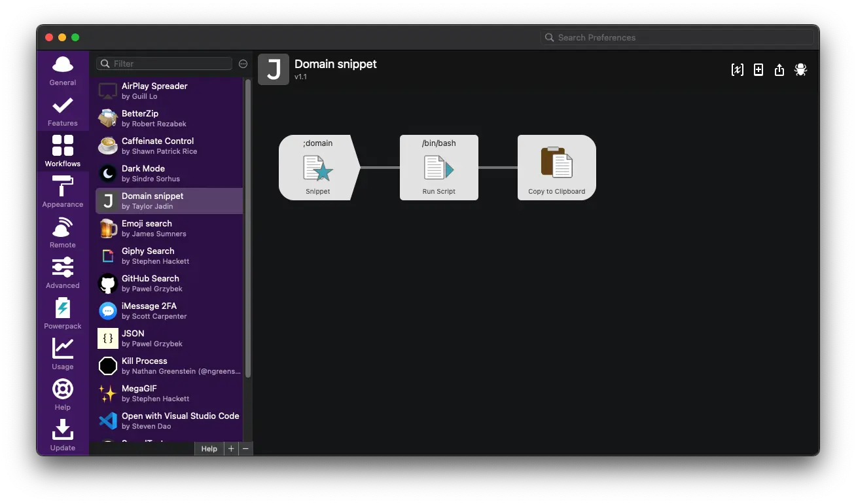This screenshot has width=856, height=504.
Task: Open the General preferences tab
Action: click(63, 71)
